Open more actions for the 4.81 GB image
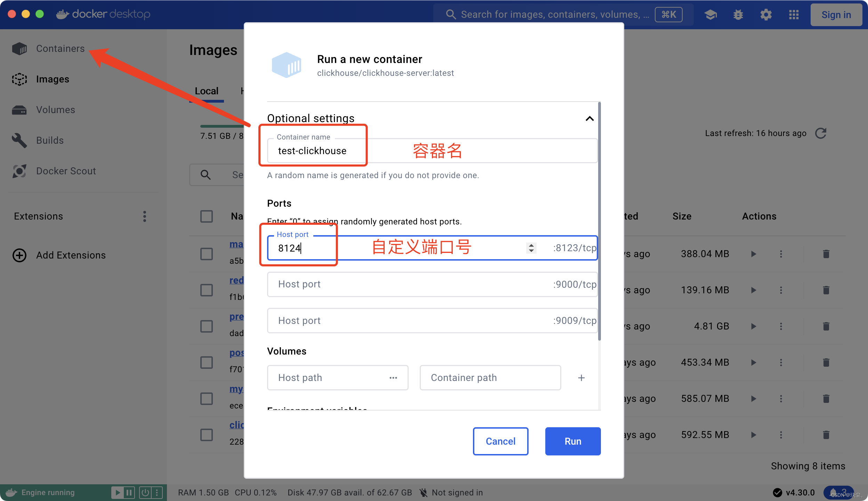The image size is (868, 501). pos(781,326)
